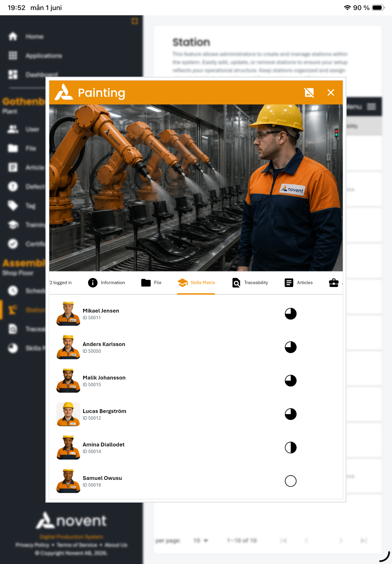Click the text ID 50018

coord(92,485)
